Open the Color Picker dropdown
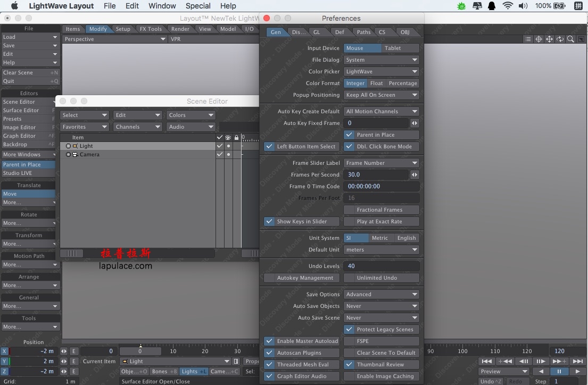588x385 pixels. (382, 72)
